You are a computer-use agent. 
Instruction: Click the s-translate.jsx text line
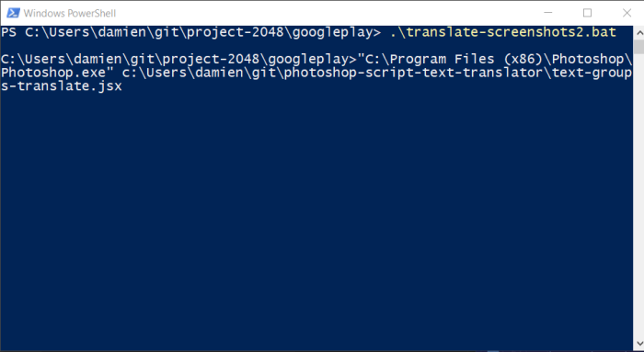(x=62, y=86)
